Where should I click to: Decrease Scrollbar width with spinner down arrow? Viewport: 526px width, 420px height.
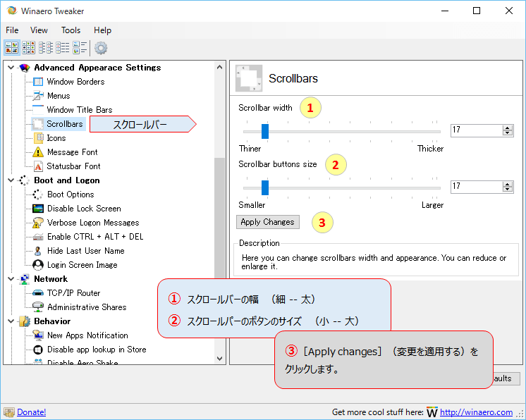click(x=508, y=132)
